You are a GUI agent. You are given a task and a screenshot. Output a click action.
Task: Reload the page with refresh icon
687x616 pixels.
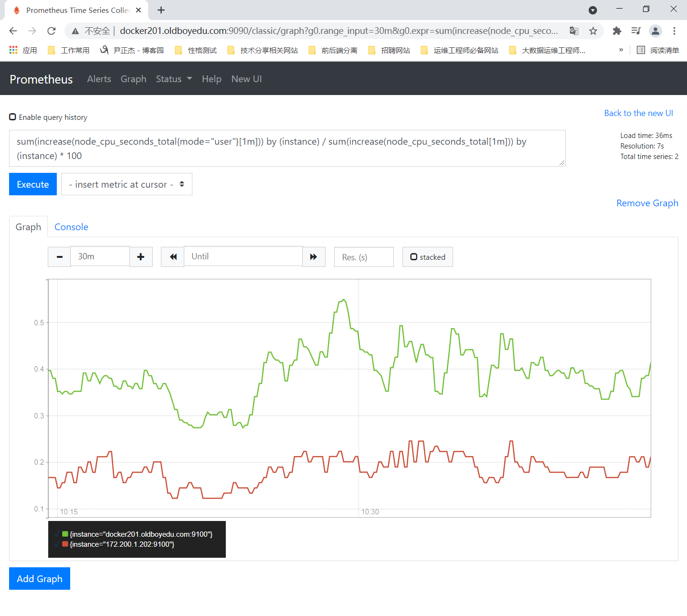(52, 31)
